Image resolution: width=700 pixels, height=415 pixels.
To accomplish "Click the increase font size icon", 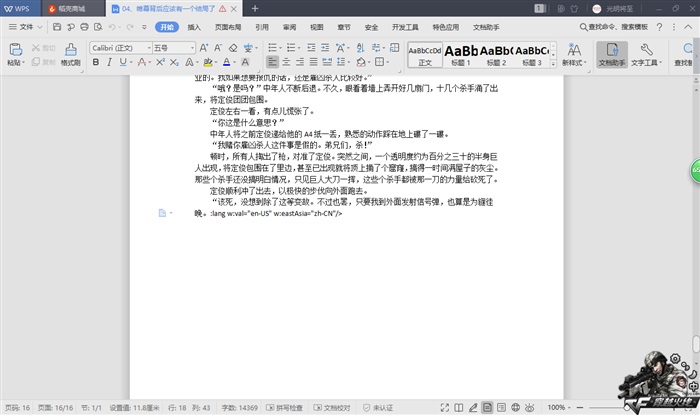I will (201, 47).
